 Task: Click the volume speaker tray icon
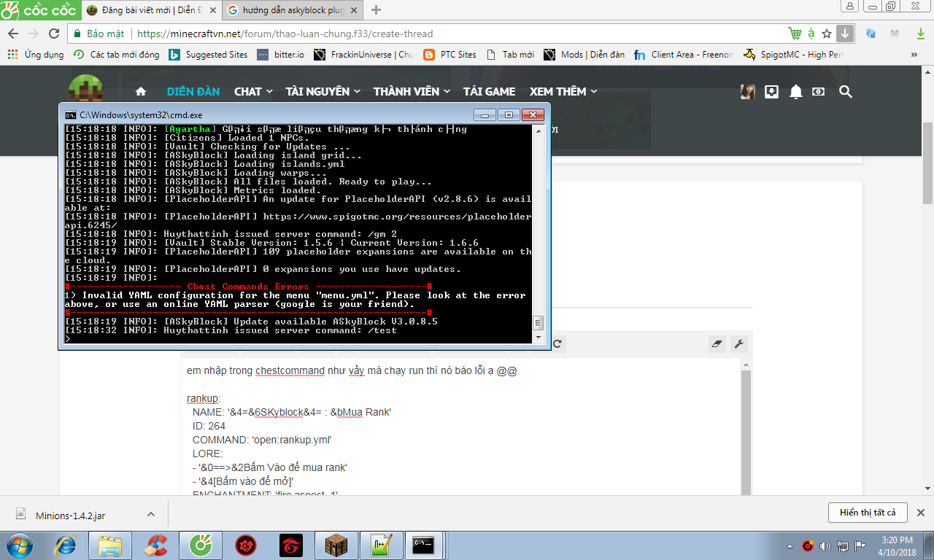825,545
